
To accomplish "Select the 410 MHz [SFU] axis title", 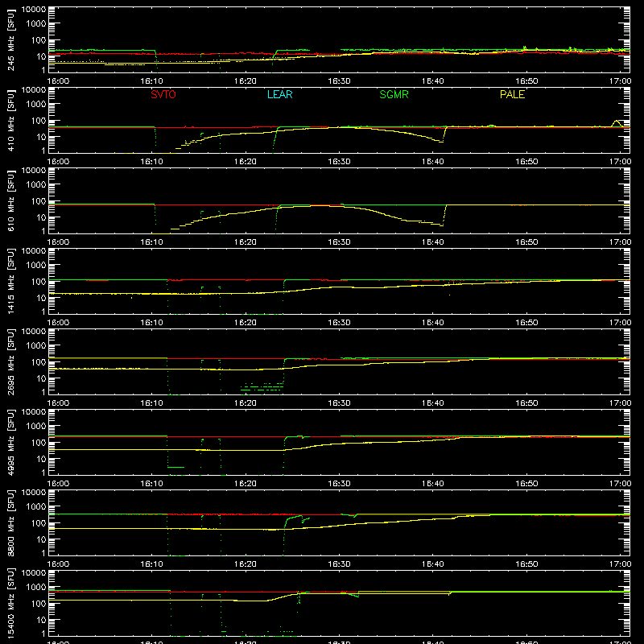I will click(x=11, y=120).
